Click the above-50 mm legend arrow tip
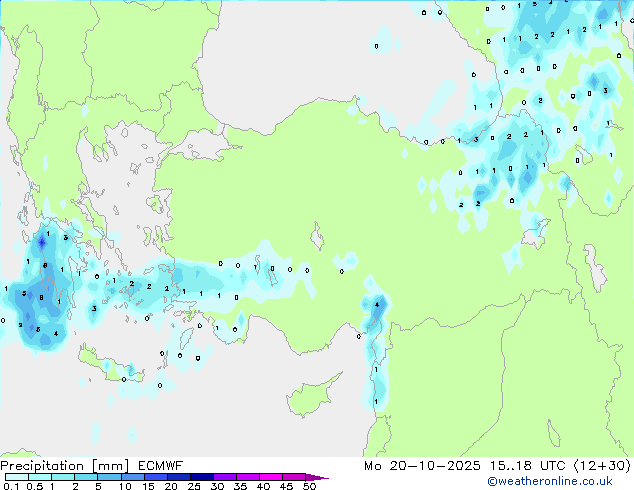This screenshot has width=634, height=490. (x=317, y=477)
